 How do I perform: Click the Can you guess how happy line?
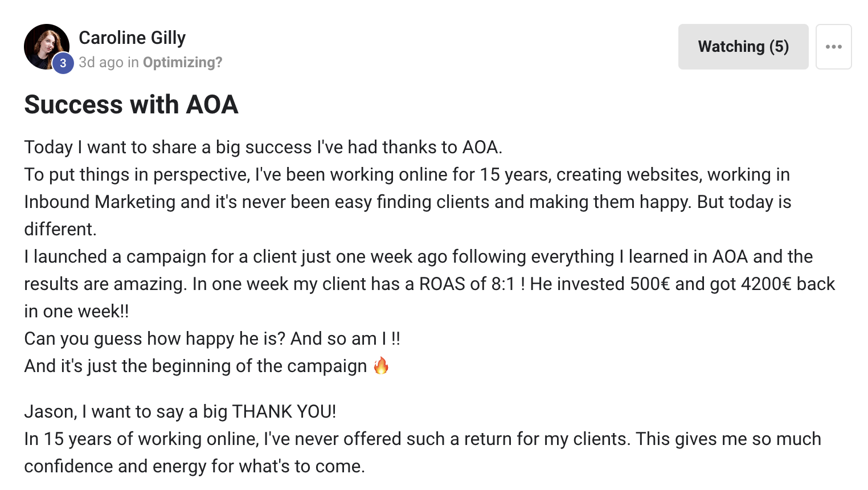pos(211,338)
